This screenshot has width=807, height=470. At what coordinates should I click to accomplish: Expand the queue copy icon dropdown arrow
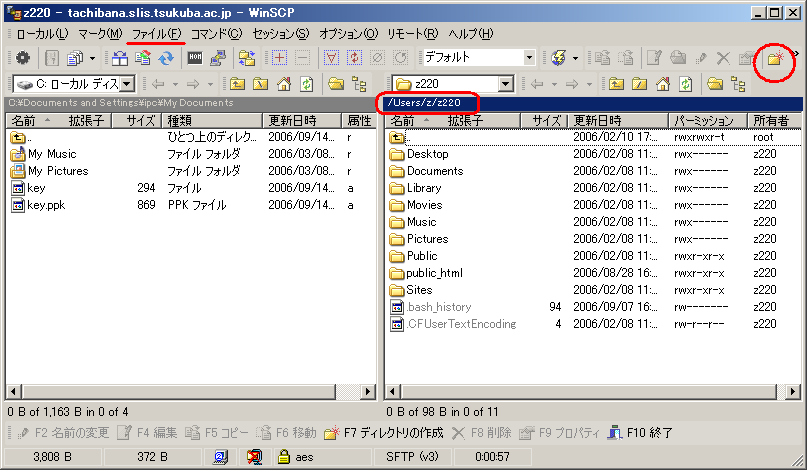93,58
